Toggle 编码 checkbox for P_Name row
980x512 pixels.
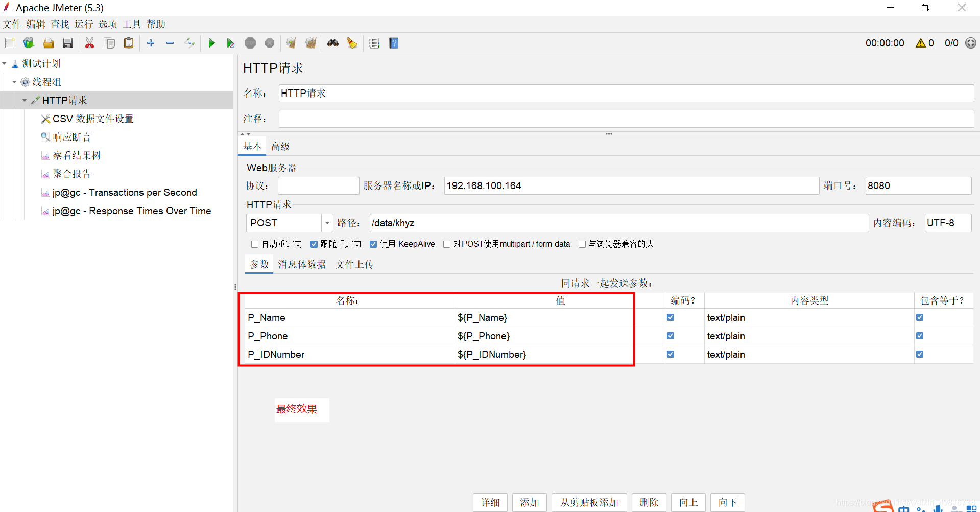click(x=671, y=317)
